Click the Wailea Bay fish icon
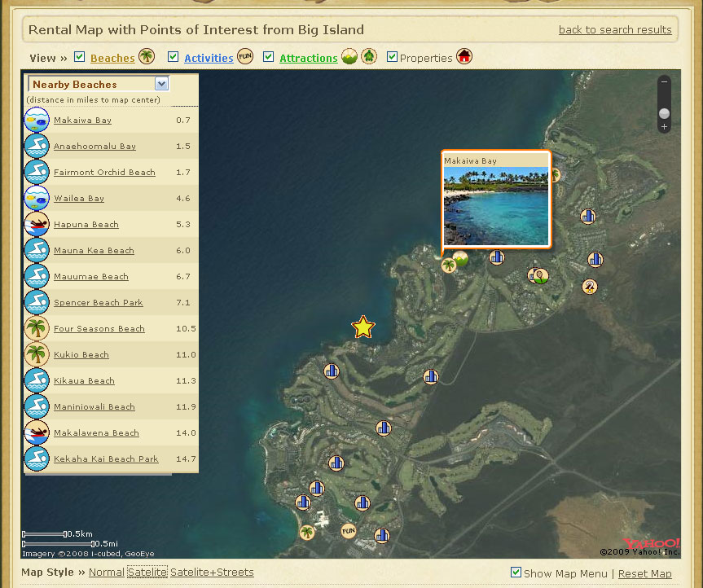The image size is (703, 588). 37,198
